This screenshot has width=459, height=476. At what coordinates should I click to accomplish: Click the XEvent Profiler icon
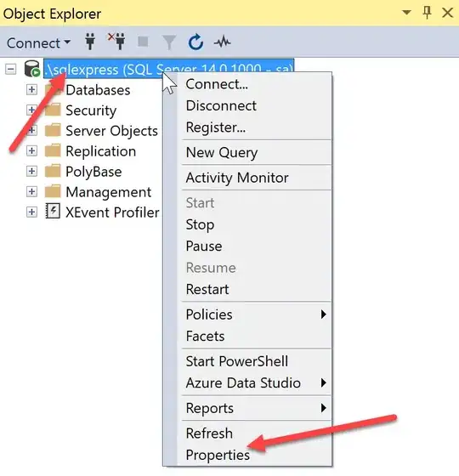[x=53, y=211]
